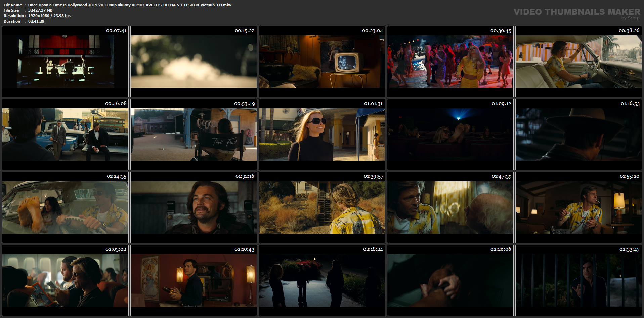Select the thumbnail at 01:39:57
The image size is (644, 318).
pyautogui.click(x=322, y=207)
